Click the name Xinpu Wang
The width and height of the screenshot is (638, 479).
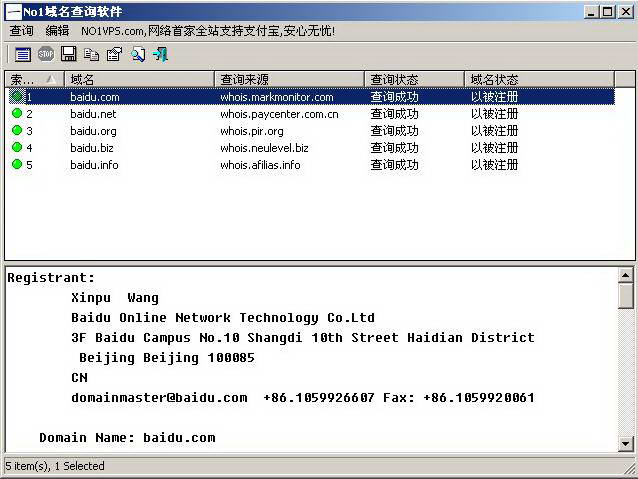[x=115, y=298]
